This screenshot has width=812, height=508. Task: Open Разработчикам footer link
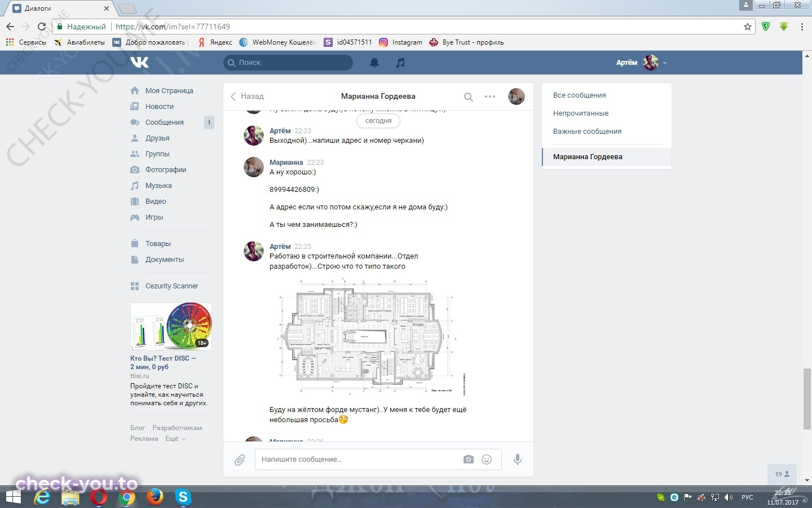(177, 428)
